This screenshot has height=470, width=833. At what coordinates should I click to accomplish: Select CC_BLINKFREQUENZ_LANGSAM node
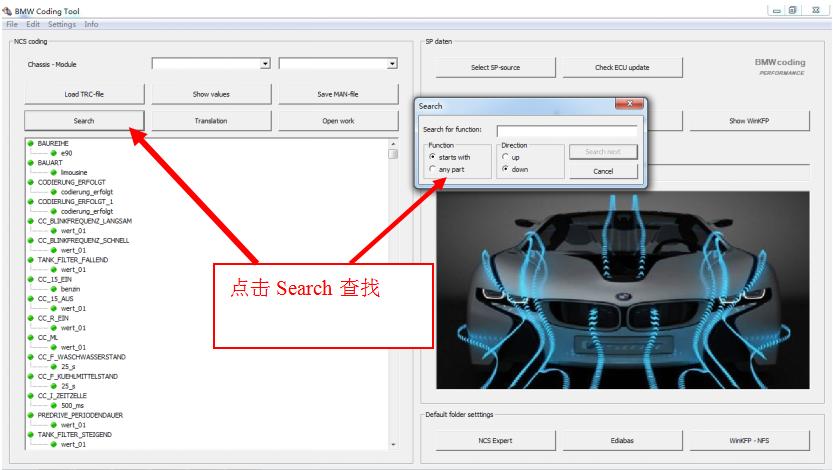85,221
